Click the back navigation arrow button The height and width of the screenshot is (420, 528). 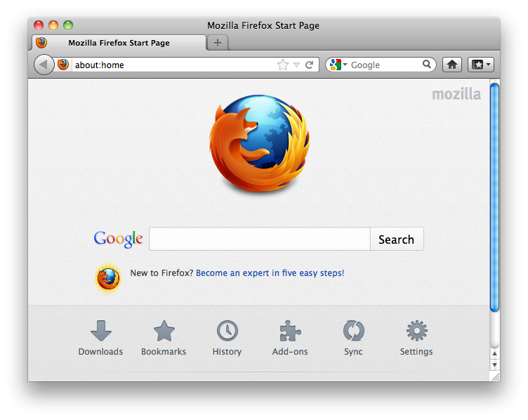point(44,65)
